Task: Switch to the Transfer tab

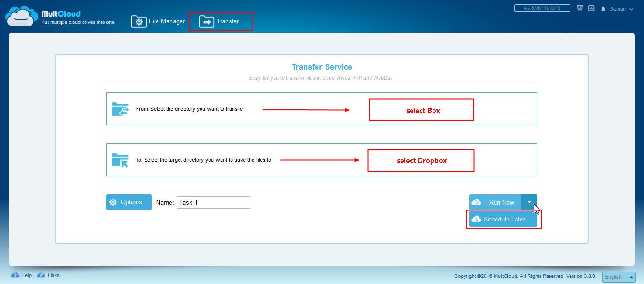Action: pos(219,21)
